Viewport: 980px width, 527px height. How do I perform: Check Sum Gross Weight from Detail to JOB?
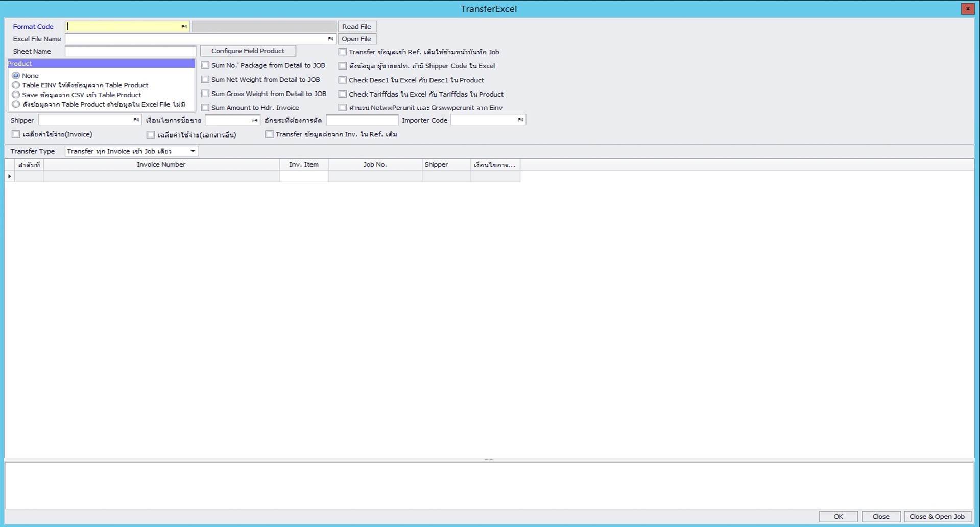tap(205, 94)
